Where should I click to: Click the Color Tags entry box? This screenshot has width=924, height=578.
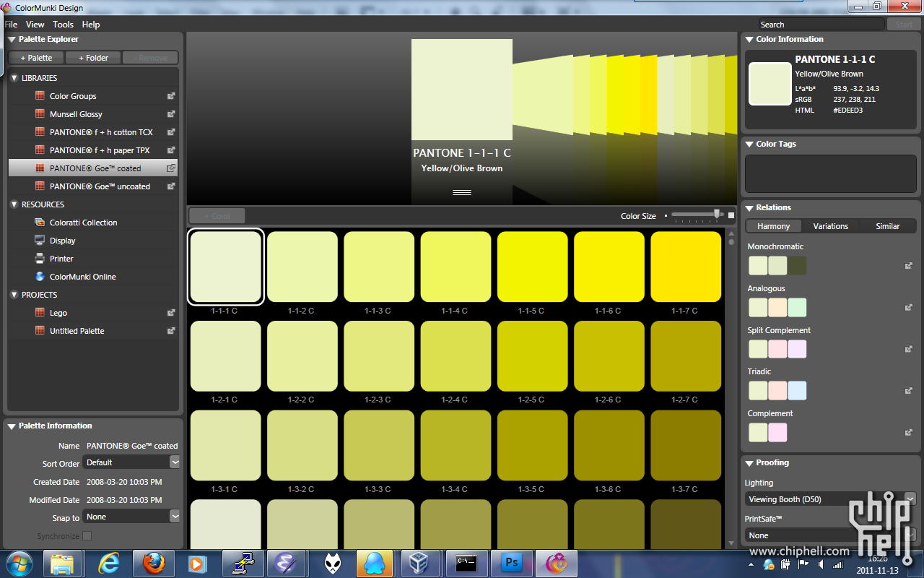pos(830,173)
